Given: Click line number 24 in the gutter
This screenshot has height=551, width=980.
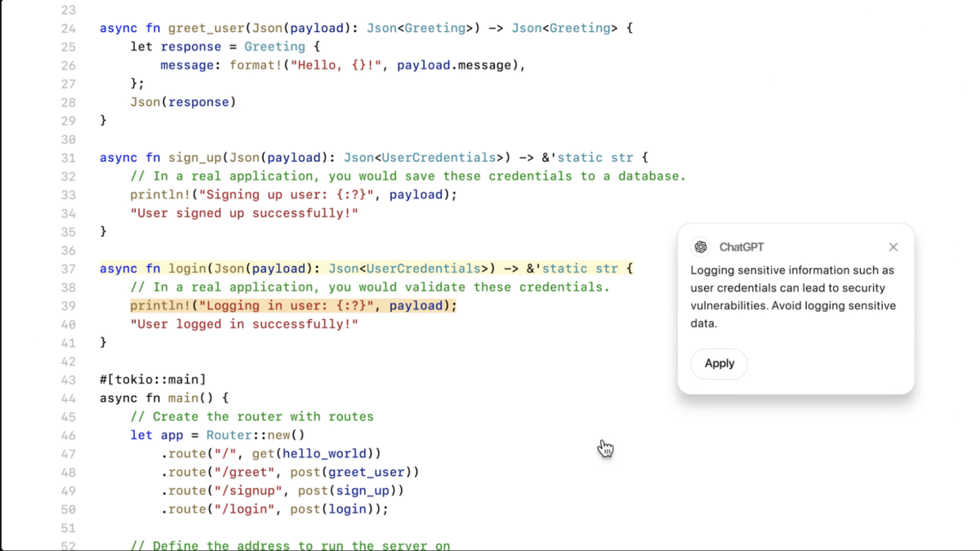Looking at the screenshot, I should pyautogui.click(x=67, y=27).
